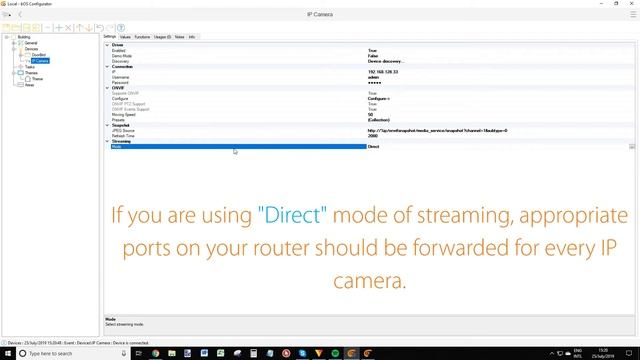The height and width of the screenshot is (360, 640).
Task: Click the Enabled True value
Action: tap(372, 51)
